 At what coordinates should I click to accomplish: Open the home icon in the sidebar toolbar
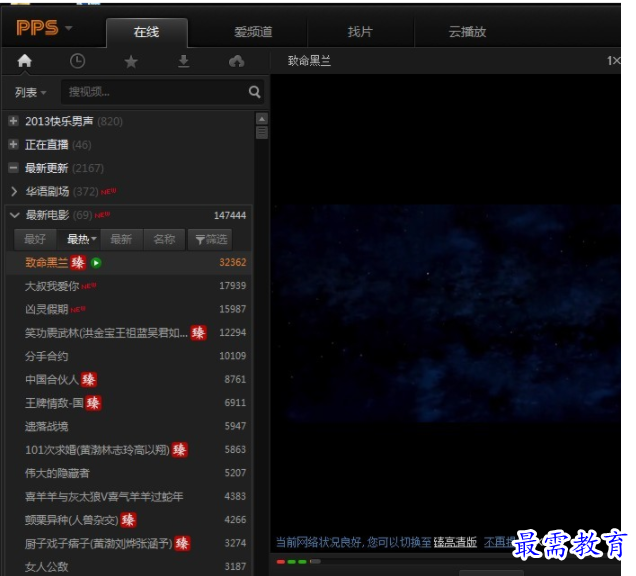click(24, 61)
